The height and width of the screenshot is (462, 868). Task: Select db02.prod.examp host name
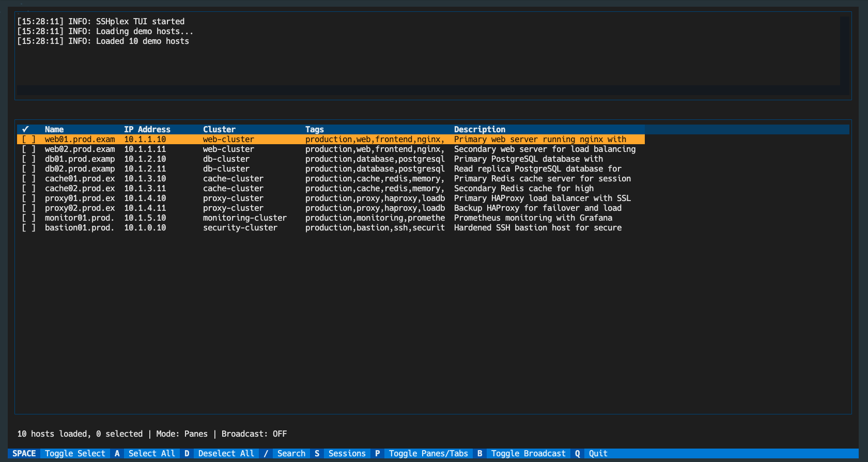point(80,169)
